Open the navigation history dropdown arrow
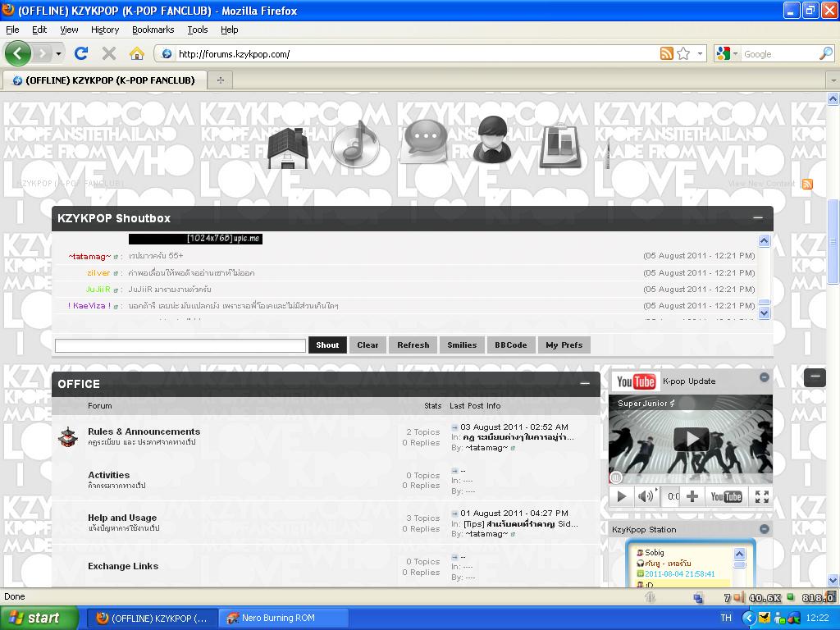The width and height of the screenshot is (840, 630). click(58, 53)
